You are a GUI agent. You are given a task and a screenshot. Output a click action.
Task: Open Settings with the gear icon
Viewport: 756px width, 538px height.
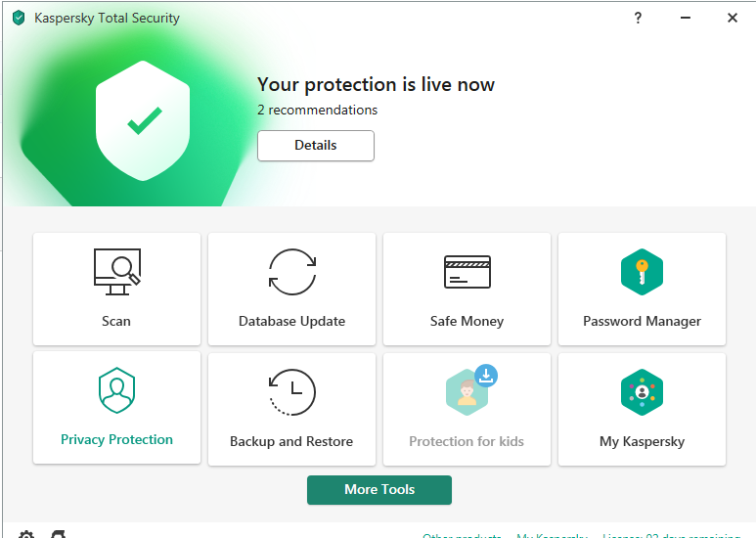coord(26,535)
